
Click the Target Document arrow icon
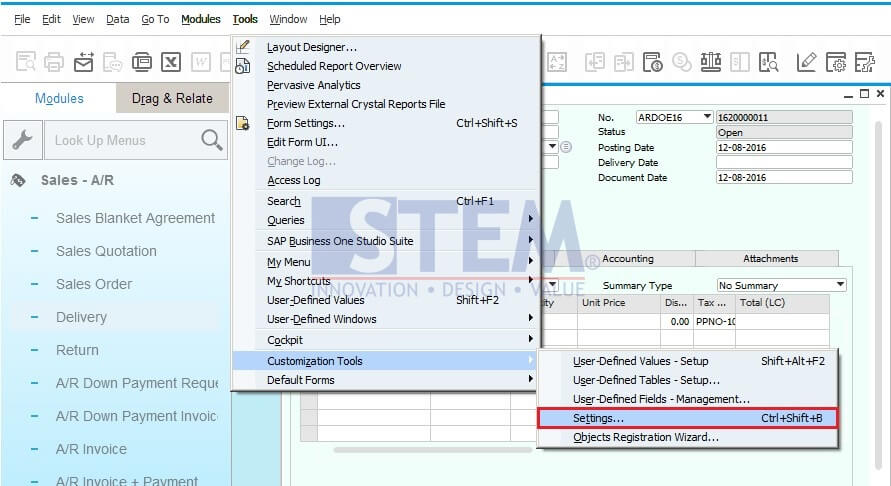[623, 61]
